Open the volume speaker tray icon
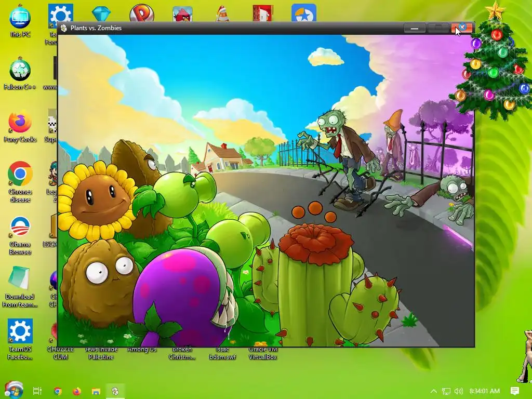This screenshot has height=399, width=532. click(x=458, y=391)
